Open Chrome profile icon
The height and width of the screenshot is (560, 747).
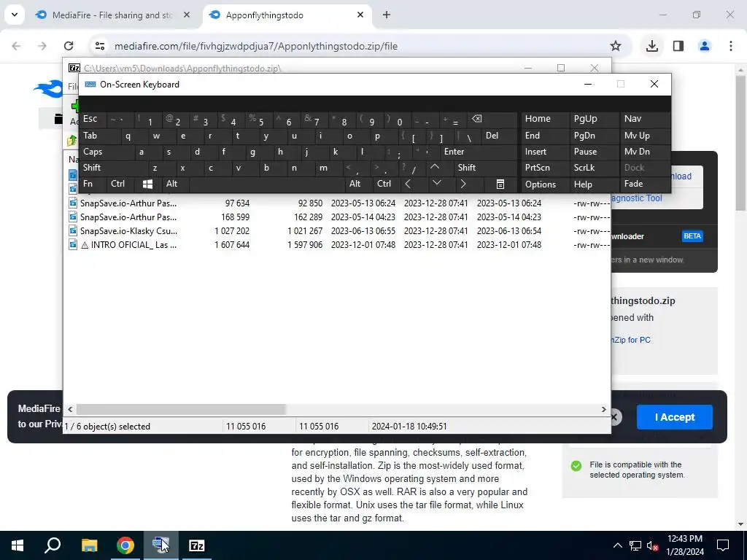tap(705, 46)
